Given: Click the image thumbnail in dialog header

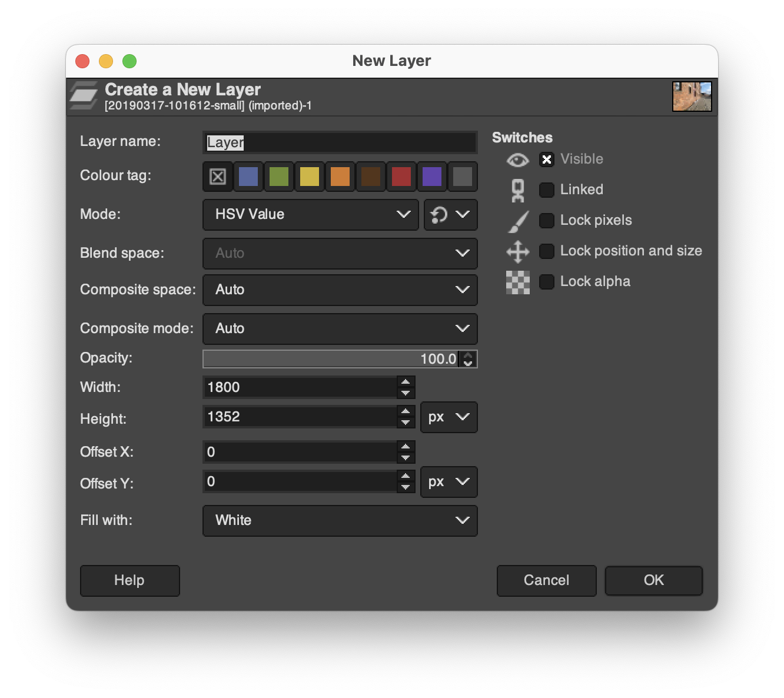Looking at the screenshot, I should [x=692, y=97].
